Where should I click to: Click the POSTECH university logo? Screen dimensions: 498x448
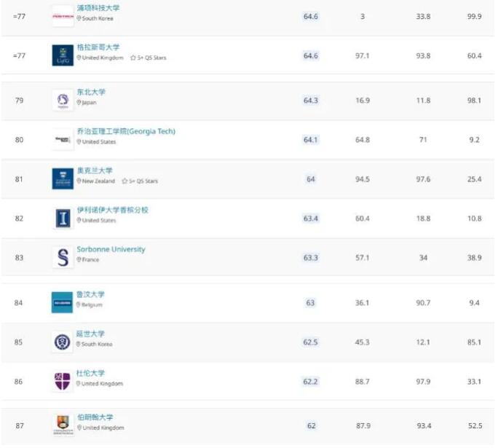coord(63,16)
